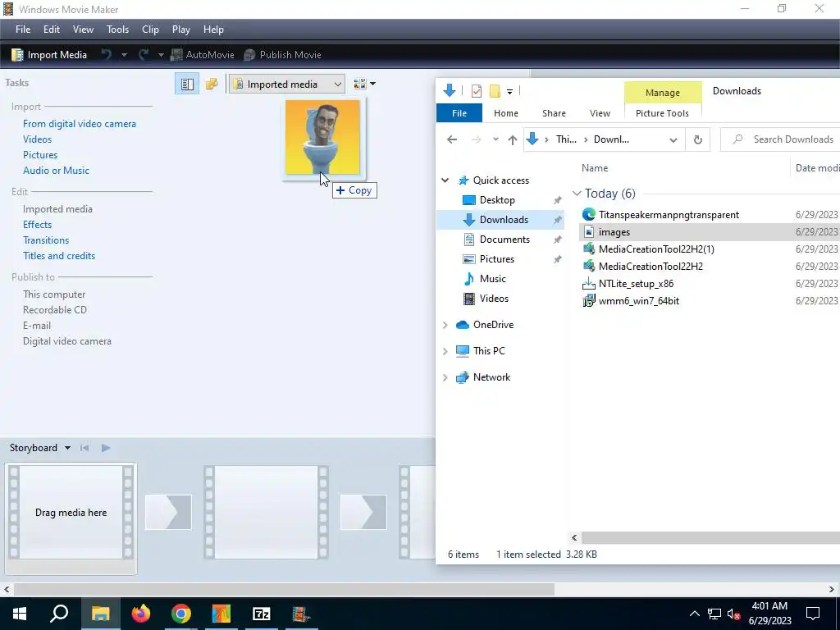
Task: Collapse the Today (6) file group
Action: click(x=577, y=194)
